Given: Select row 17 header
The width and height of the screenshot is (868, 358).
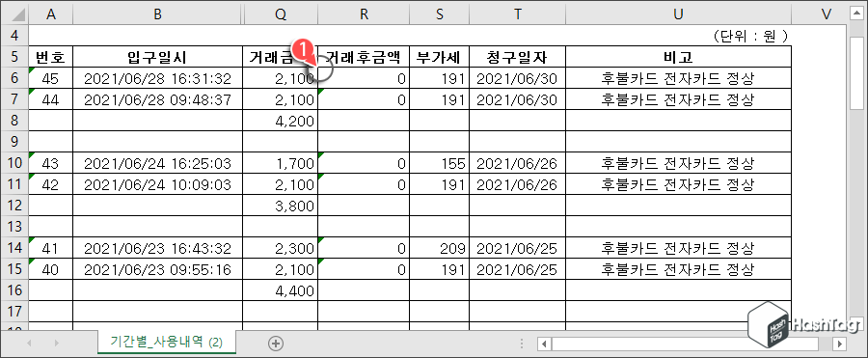Looking at the screenshot, I should pos(14,312).
